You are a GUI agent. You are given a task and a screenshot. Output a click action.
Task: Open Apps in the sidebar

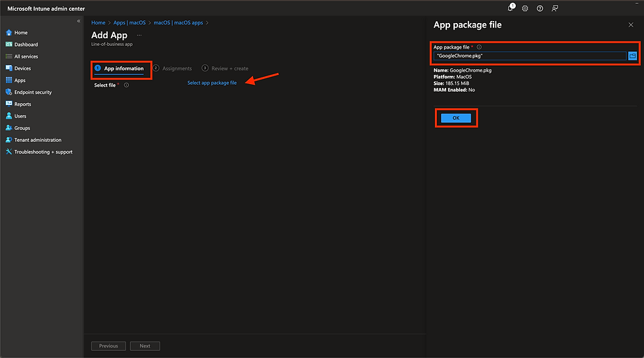pos(20,80)
